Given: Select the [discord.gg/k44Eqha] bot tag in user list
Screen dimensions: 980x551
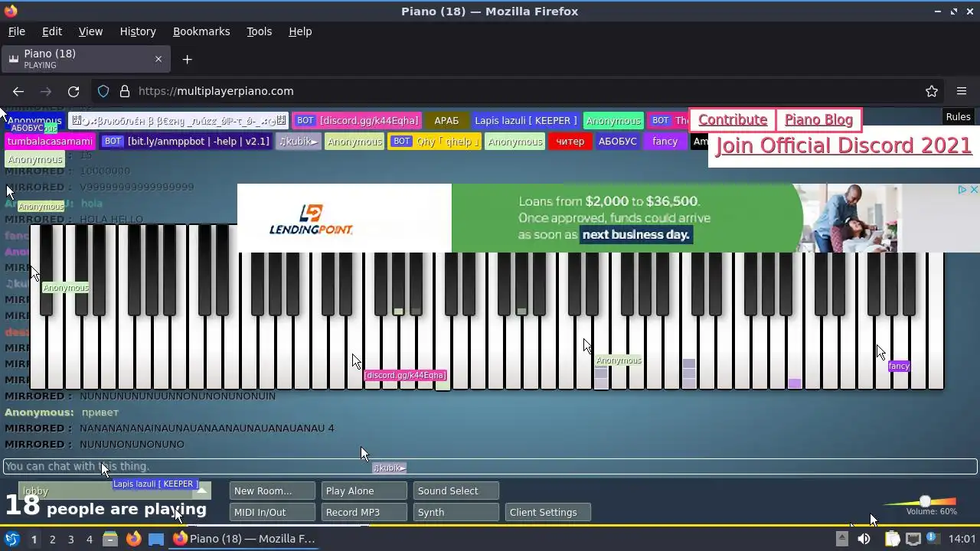Looking at the screenshot, I should point(357,121).
